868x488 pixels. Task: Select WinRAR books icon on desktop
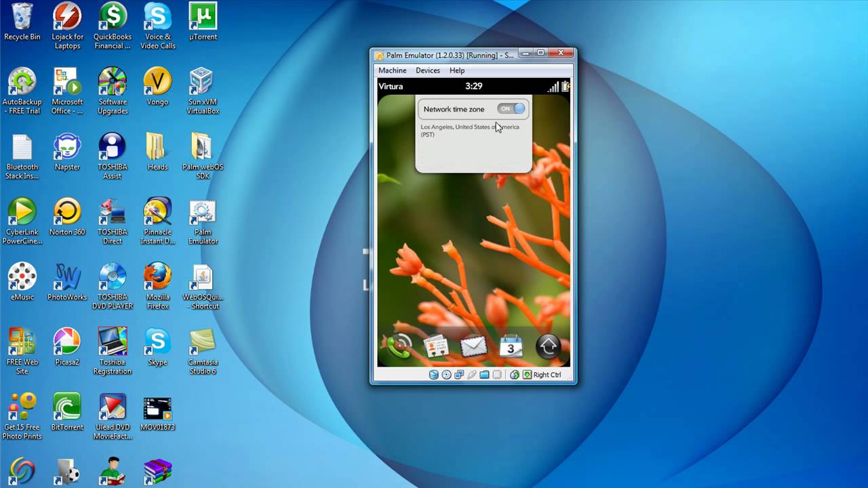pyautogui.click(x=157, y=472)
